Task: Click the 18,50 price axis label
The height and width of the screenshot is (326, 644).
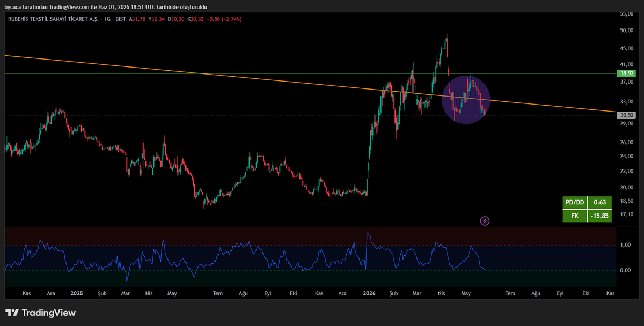Action: [626, 201]
